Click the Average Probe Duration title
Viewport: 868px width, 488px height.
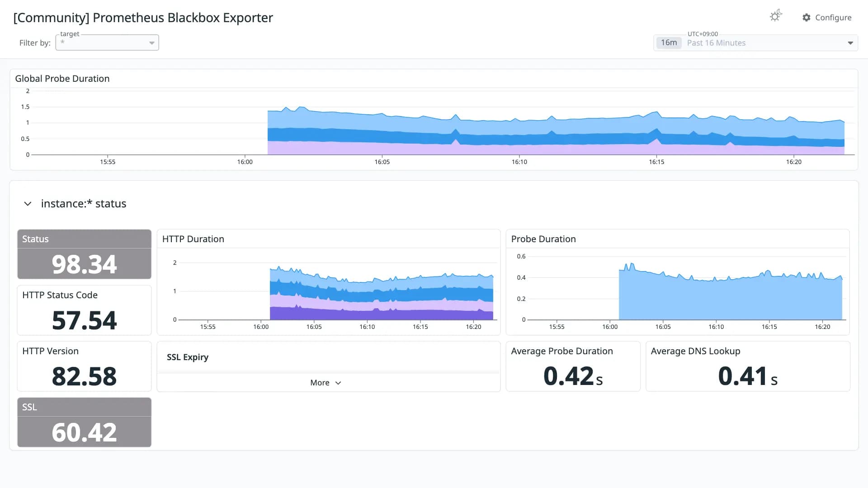562,351
